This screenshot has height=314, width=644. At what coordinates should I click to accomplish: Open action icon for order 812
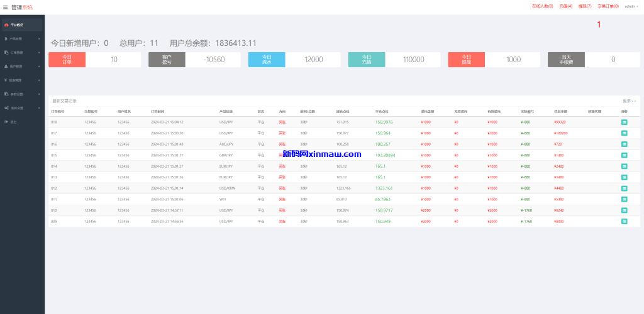pyautogui.click(x=625, y=188)
